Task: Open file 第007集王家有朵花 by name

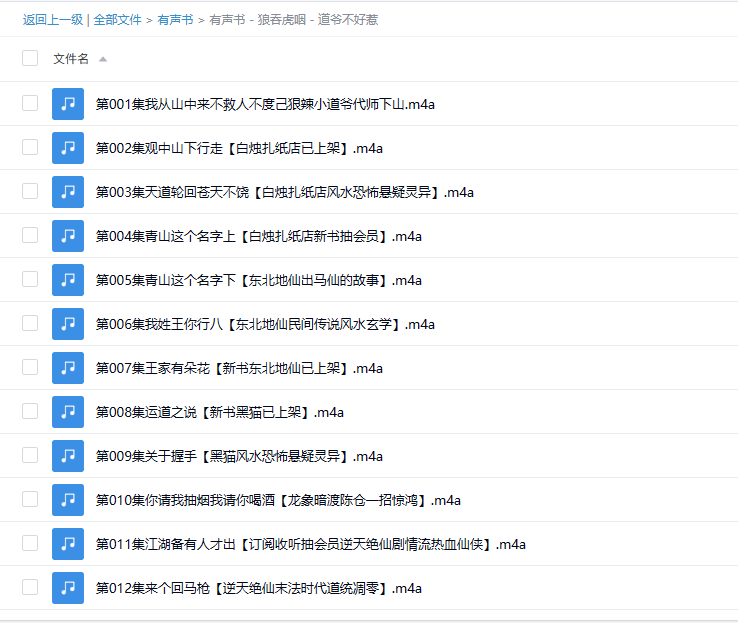Action: (239, 368)
